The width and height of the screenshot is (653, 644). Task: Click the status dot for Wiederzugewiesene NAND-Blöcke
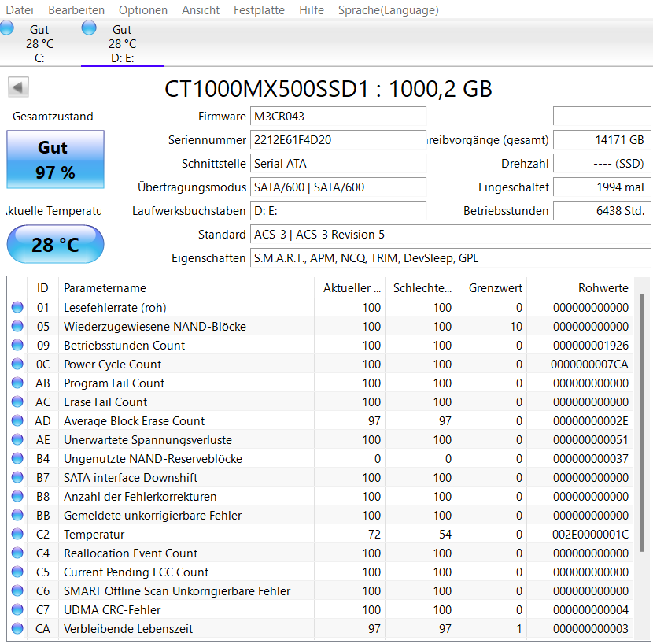pyautogui.click(x=17, y=326)
